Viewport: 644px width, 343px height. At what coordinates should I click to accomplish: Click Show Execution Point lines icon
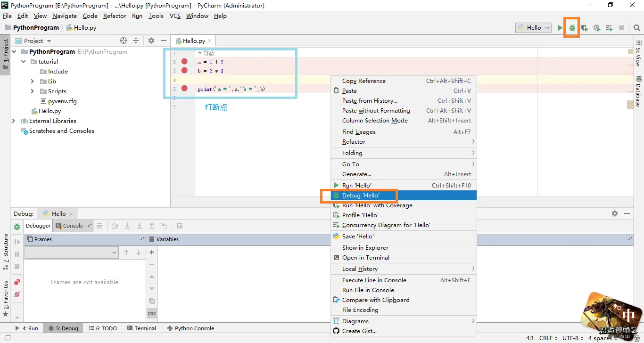click(x=99, y=226)
